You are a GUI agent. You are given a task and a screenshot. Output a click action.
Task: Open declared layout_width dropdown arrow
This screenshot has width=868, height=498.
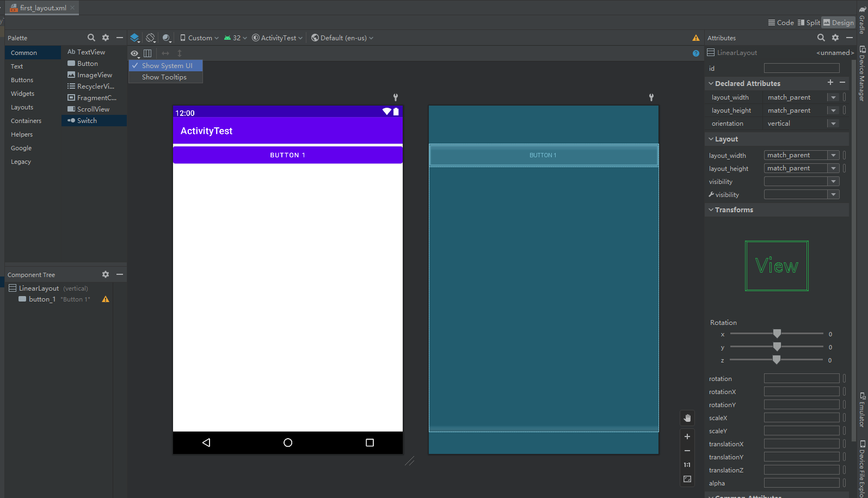[833, 97]
